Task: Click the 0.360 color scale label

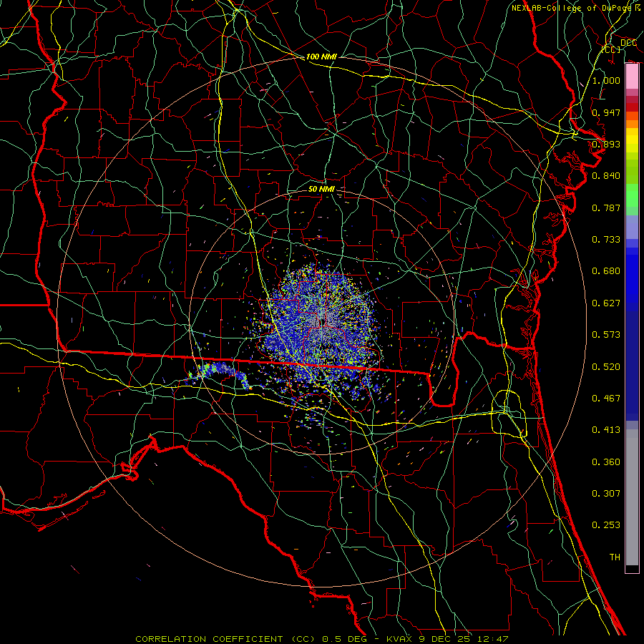Action: (x=606, y=462)
